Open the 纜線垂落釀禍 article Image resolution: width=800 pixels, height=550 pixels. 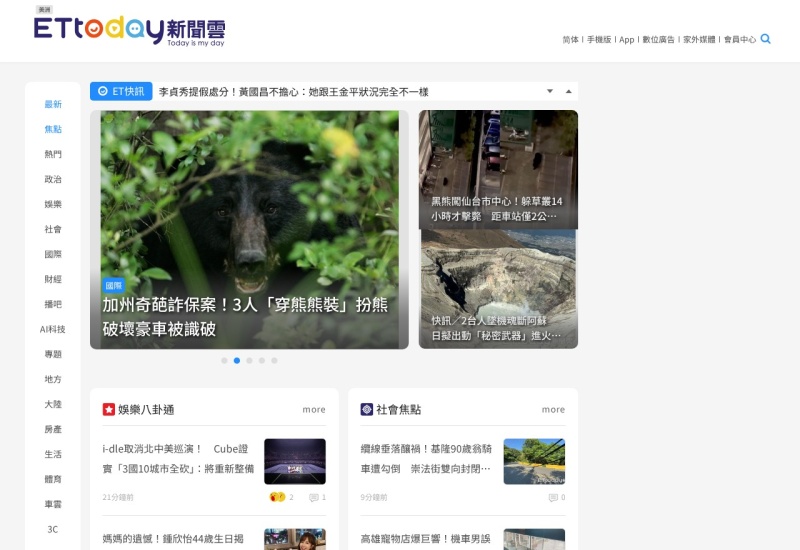coord(426,458)
